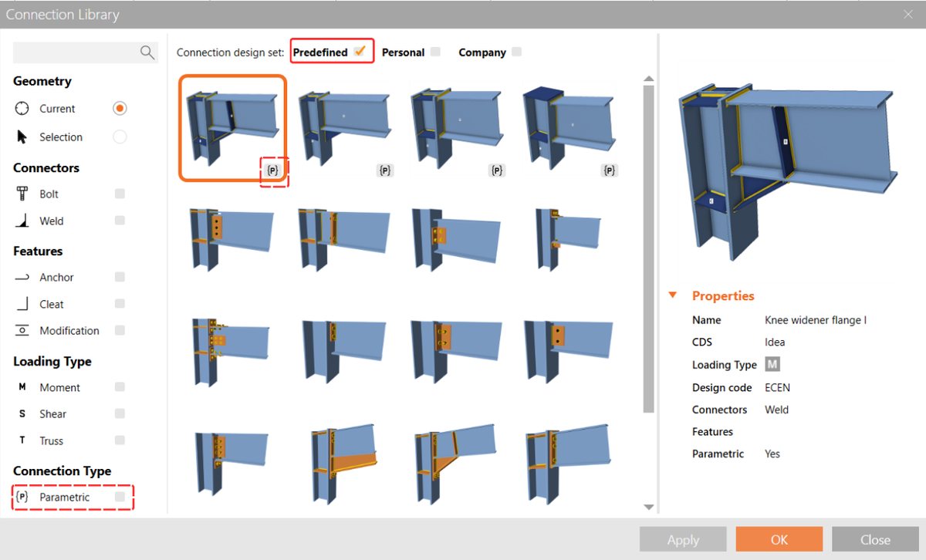This screenshot has width=926, height=560.
Task: Click the gallery scrollbar down arrow
Action: tap(648, 507)
